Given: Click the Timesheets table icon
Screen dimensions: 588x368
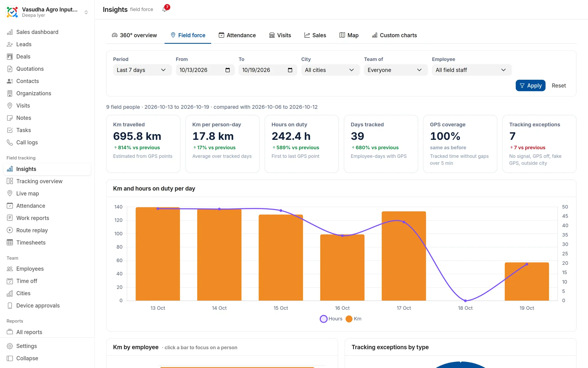Looking at the screenshot, I should click(10, 243).
